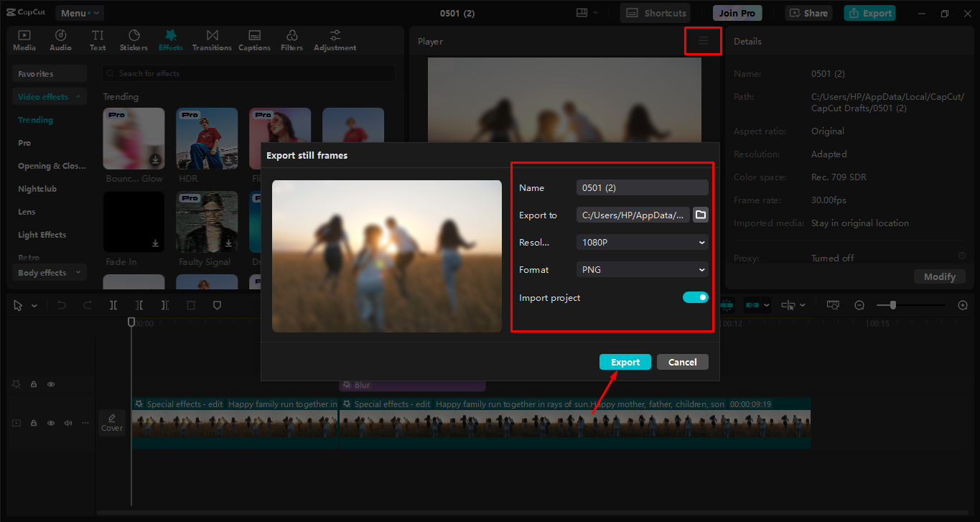The image size is (980, 522).
Task: Click the Export button in the dialog
Action: click(625, 362)
